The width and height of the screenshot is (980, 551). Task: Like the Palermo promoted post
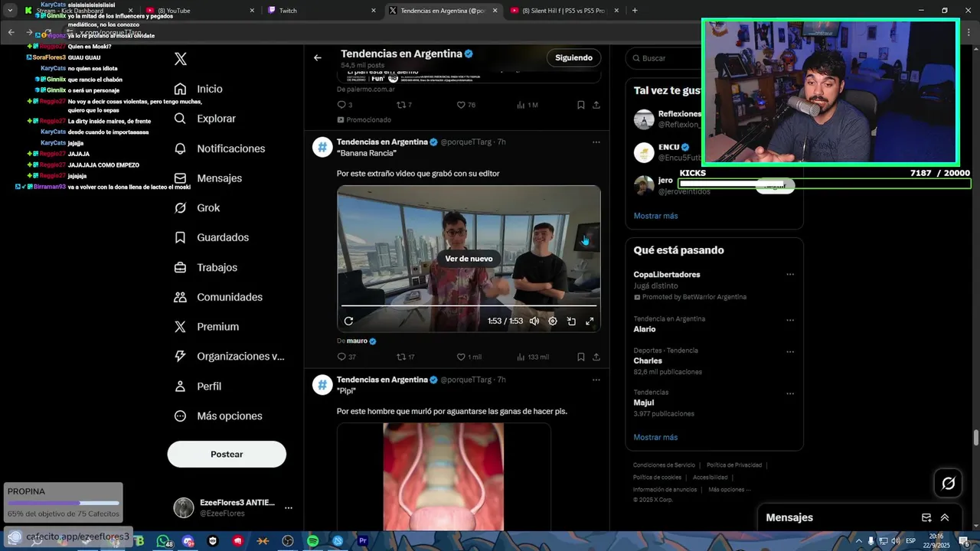tap(465, 105)
